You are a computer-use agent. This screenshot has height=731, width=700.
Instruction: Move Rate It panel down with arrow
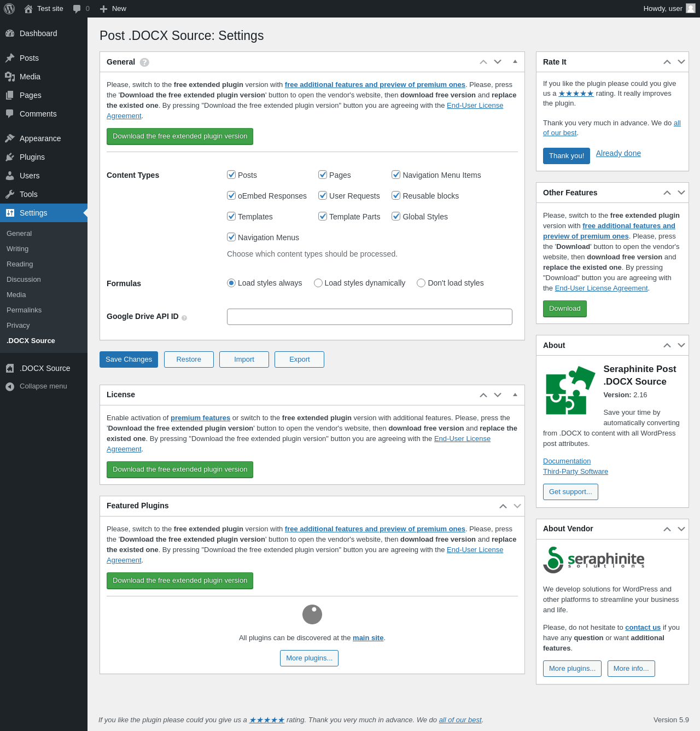[x=681, y=62]
